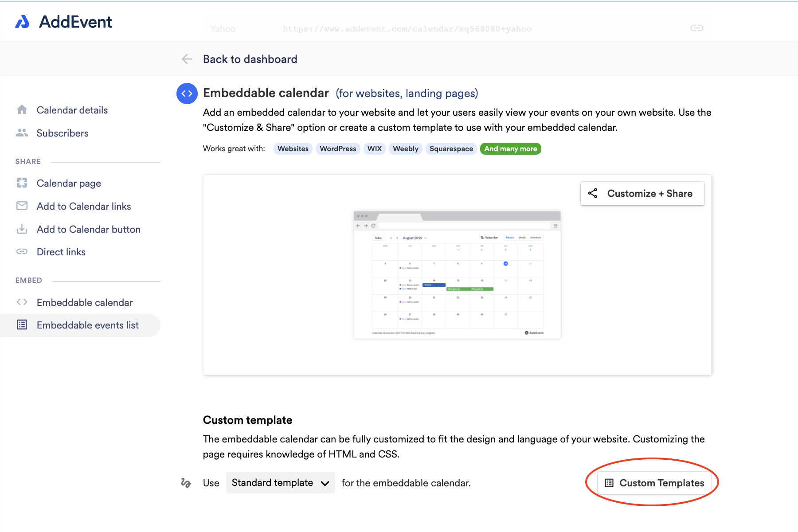Screen dimensions: 798x532
Task: Select Direct links in the Share menu
Action: [61, 251]
